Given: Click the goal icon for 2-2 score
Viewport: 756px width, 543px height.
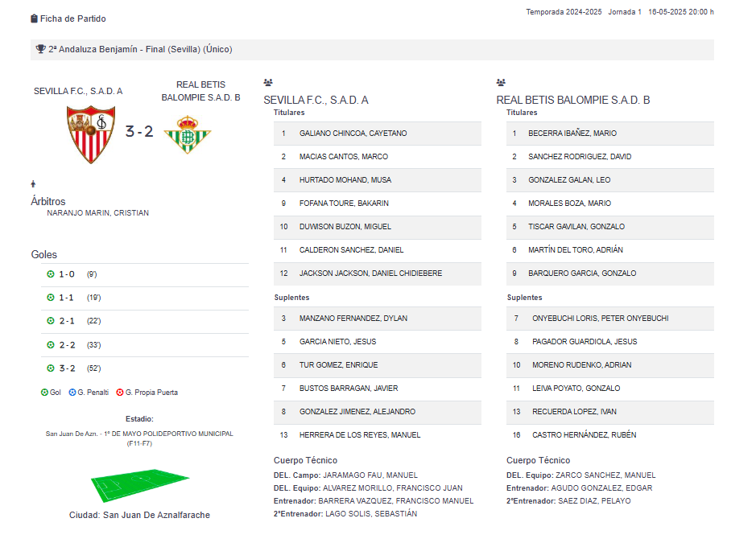Looking at the screenshot, I should [51, 345].
